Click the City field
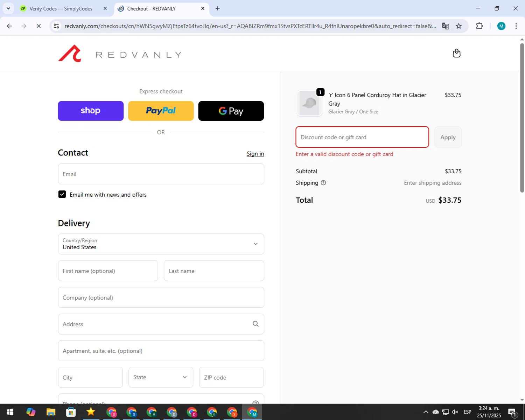 pyautogui.click(x=90, y=377)
